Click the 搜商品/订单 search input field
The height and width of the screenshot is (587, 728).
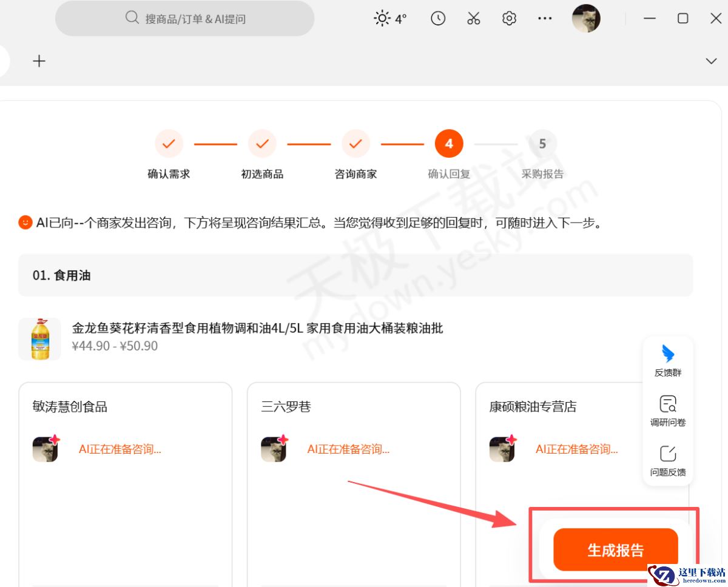point(184,18)
